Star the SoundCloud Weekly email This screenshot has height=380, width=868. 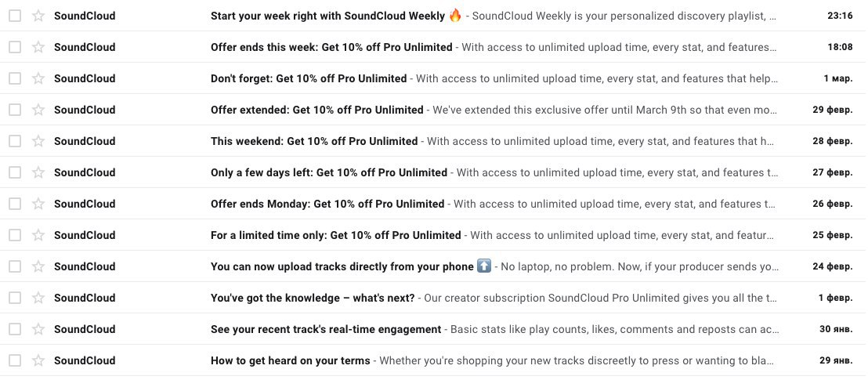(x=38, y=16)
